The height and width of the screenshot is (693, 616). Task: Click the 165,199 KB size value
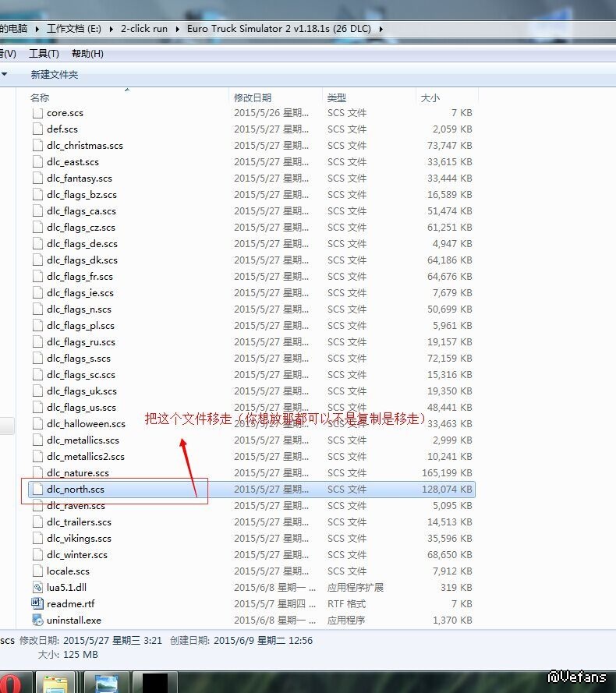[447, 472]
